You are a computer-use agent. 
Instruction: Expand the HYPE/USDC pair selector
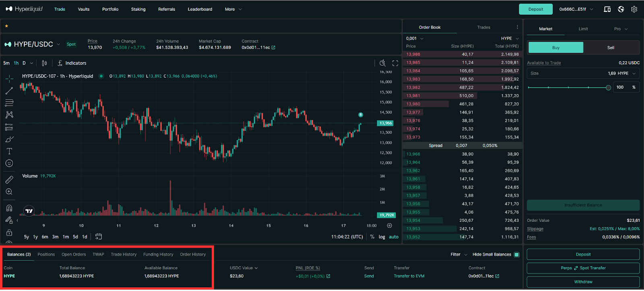58,44
